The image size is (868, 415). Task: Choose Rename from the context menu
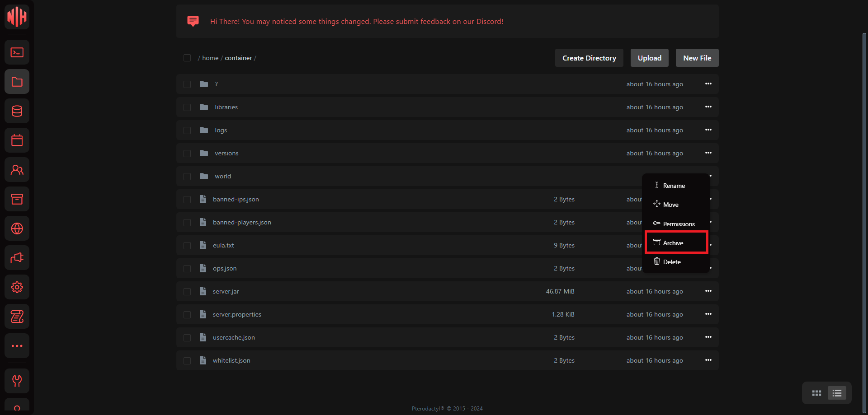(674, 186)
